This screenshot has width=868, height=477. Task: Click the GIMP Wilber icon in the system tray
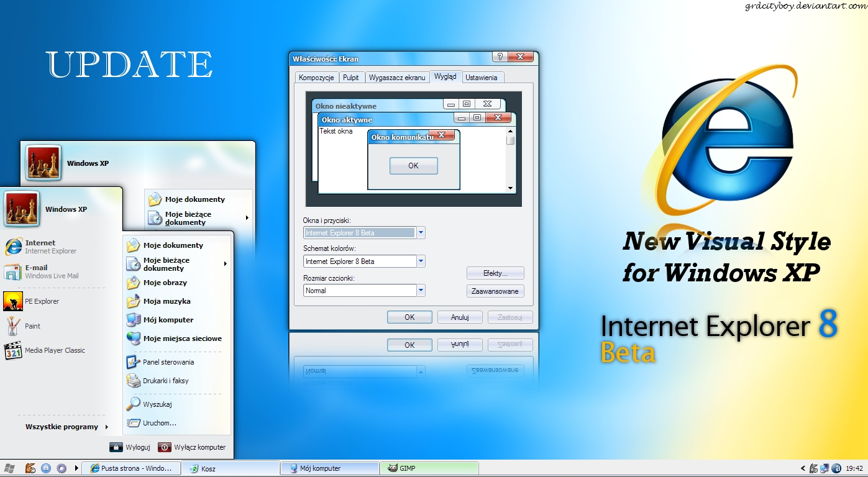pos(813,468)
